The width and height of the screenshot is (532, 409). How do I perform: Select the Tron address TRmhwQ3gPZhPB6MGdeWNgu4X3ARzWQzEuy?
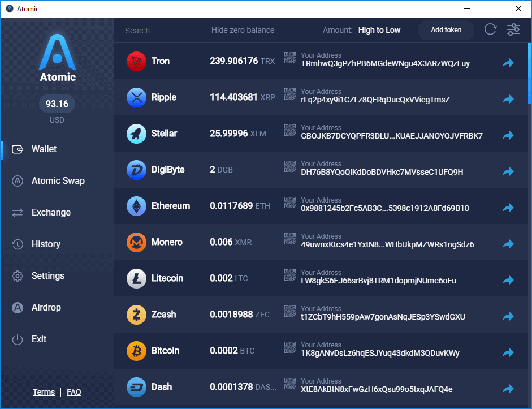[385, 63]
